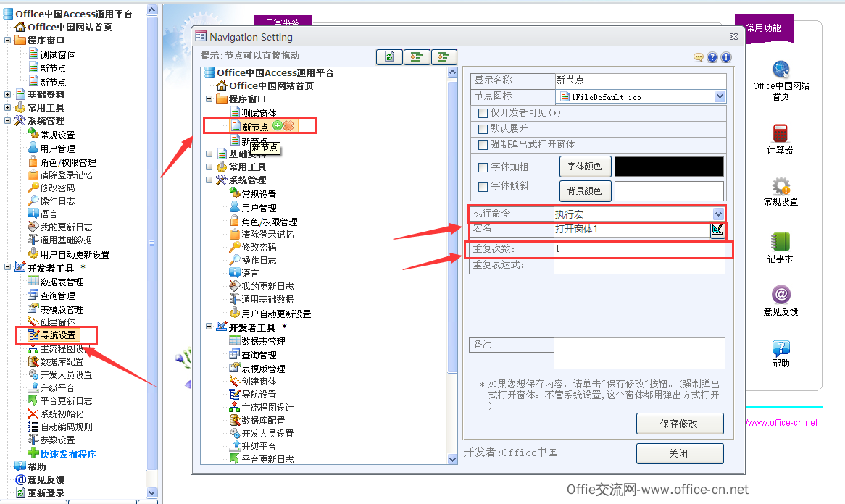Select 角色/权限管理 in the dialog tree
845x504 pixels.
(x=269, y=222)
